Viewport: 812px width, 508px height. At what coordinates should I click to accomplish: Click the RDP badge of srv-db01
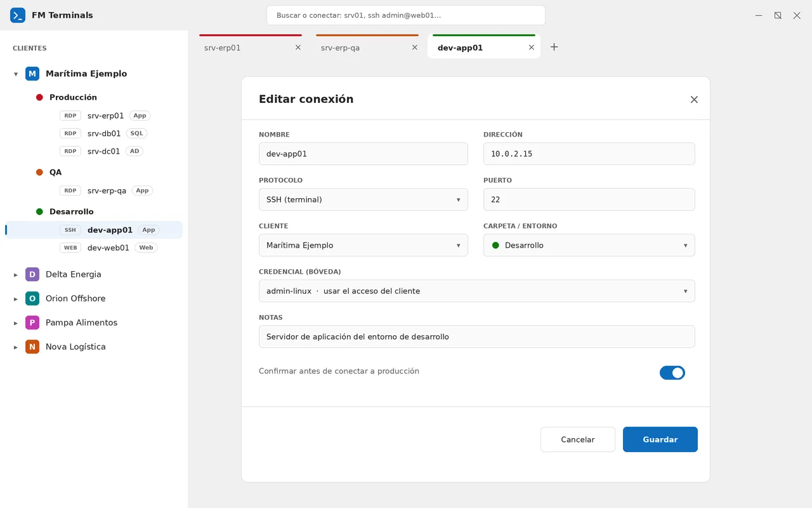(x=70, y=133)
